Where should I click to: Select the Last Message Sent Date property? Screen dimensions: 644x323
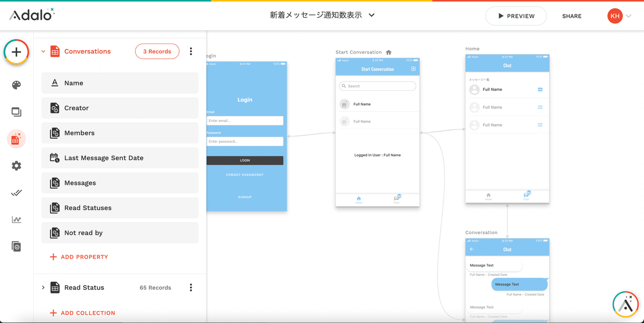coord(120,158)
